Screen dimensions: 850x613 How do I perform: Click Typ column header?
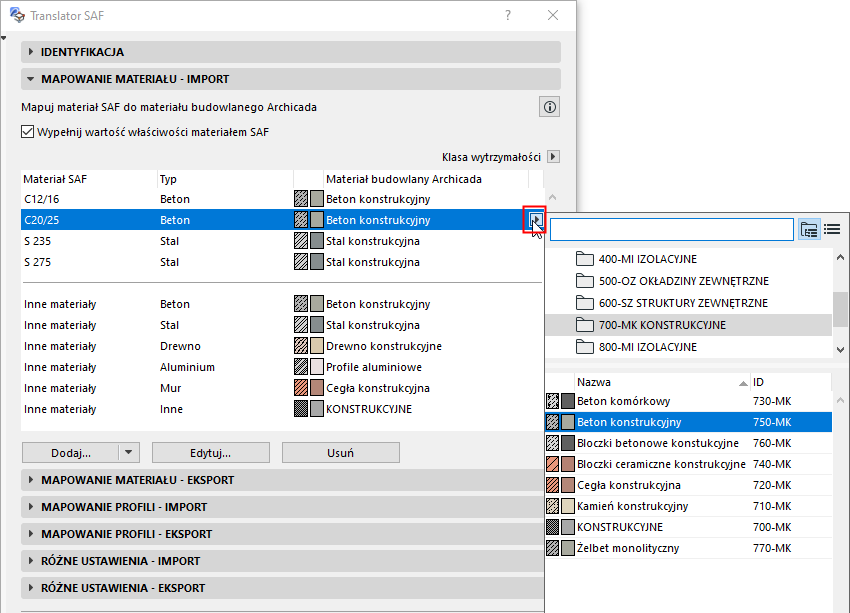point(225,179)
